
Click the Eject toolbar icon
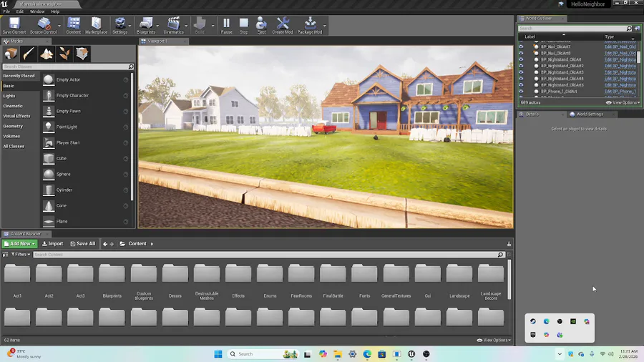[x=261, y=23]
